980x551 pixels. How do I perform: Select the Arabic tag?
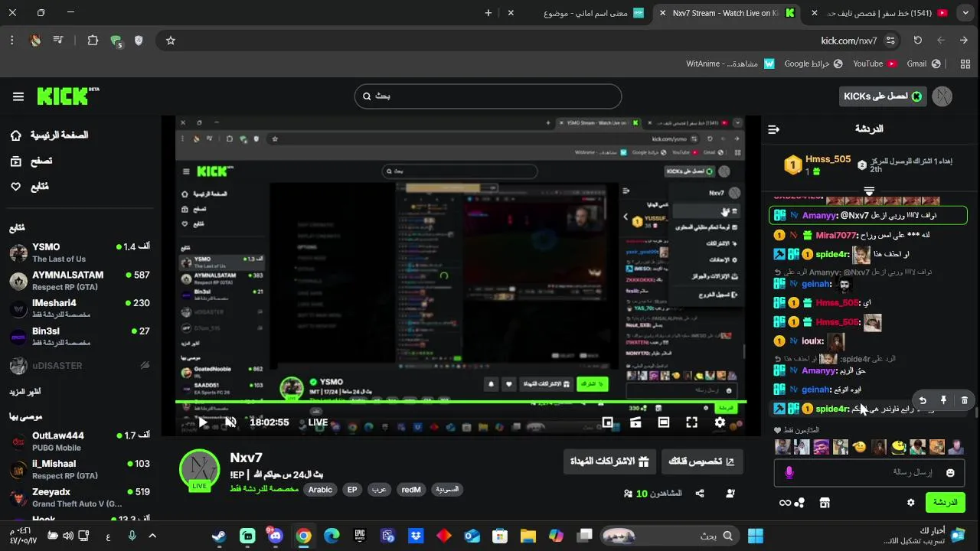320,490
